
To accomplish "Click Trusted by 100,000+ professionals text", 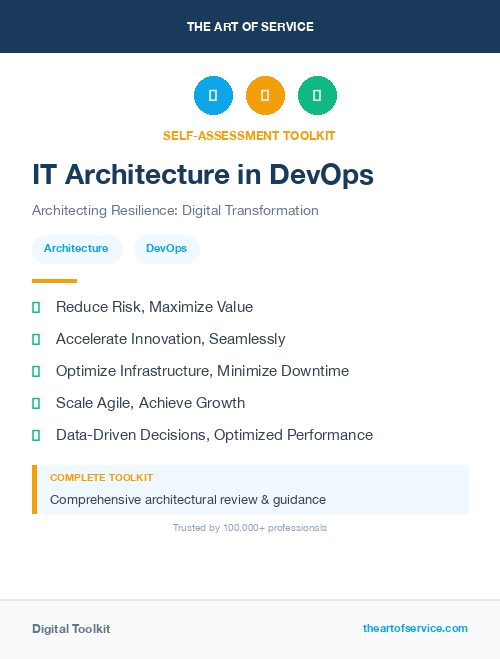I will tap(250, 527).
